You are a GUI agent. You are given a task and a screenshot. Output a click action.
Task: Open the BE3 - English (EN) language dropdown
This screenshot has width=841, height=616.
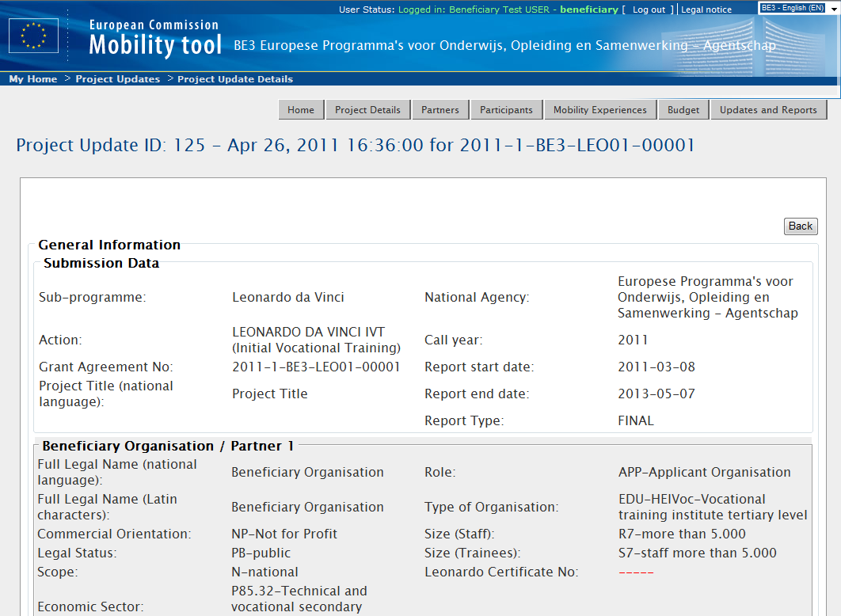[x=798, y=8]
